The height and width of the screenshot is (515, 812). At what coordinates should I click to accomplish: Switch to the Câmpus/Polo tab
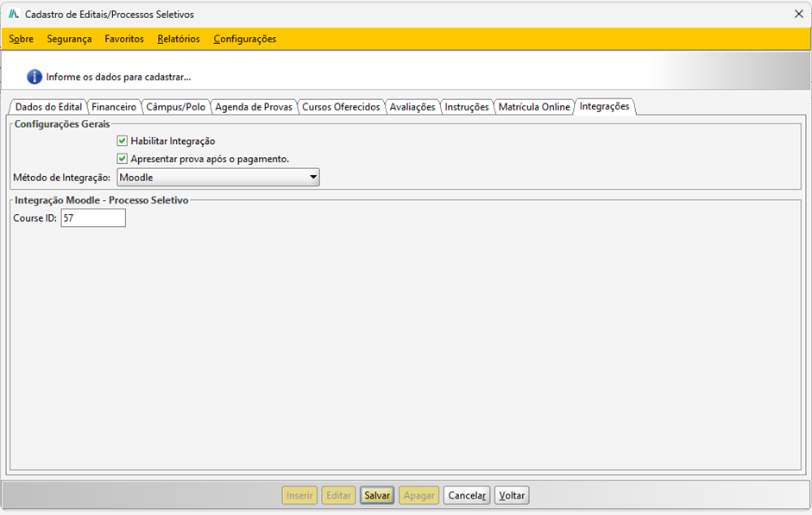point(175,107)
